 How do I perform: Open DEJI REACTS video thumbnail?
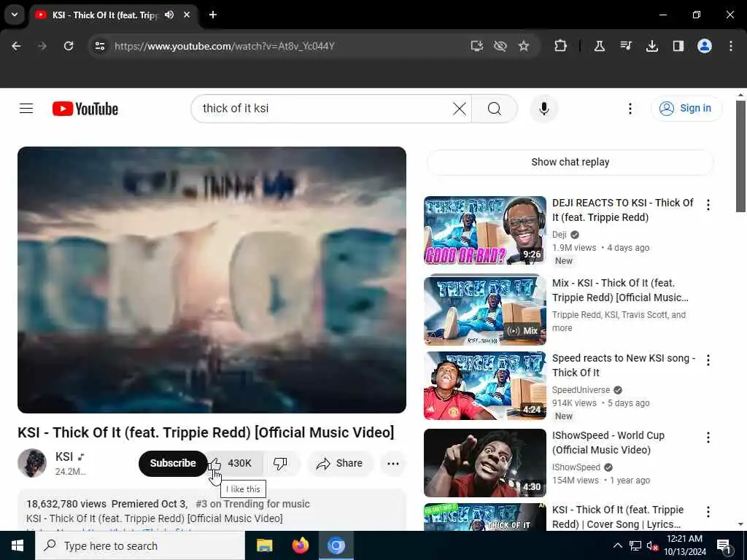click(485, 230)
